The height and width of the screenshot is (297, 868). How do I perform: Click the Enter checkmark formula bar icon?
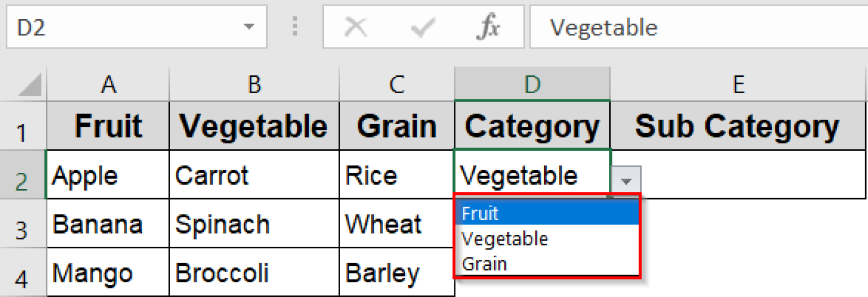(x=422, y=27)
